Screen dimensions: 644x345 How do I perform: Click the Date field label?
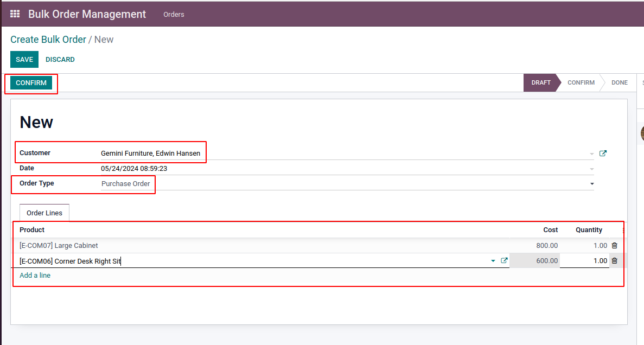[27, 168]
